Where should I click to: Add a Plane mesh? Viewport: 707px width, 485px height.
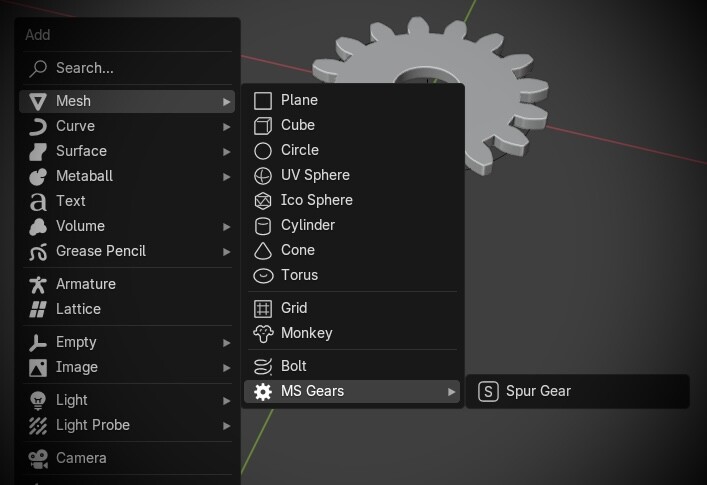(353, 100)
